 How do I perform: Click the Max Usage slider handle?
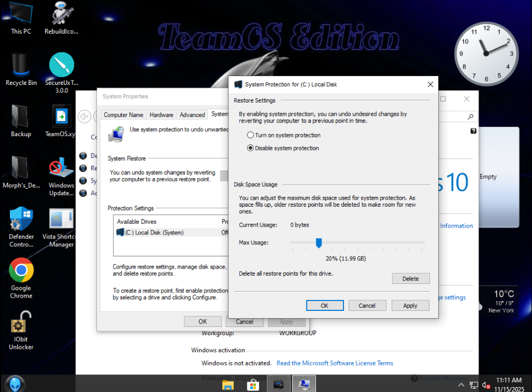319,243
